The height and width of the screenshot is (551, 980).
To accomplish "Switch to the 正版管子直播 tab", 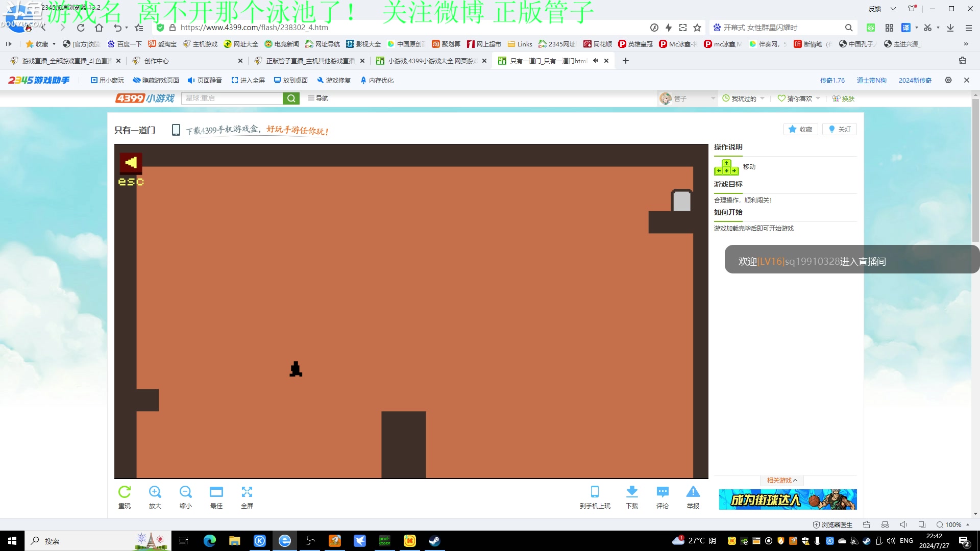I will click(x=309, y=61).
